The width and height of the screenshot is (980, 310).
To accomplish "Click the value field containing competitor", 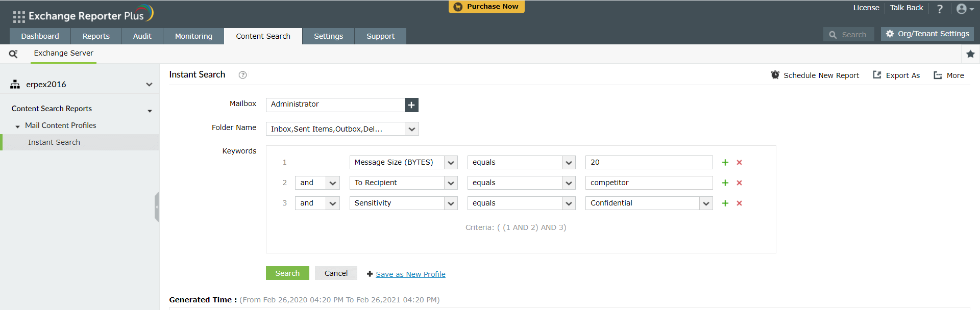I will (x=649, y=183).
